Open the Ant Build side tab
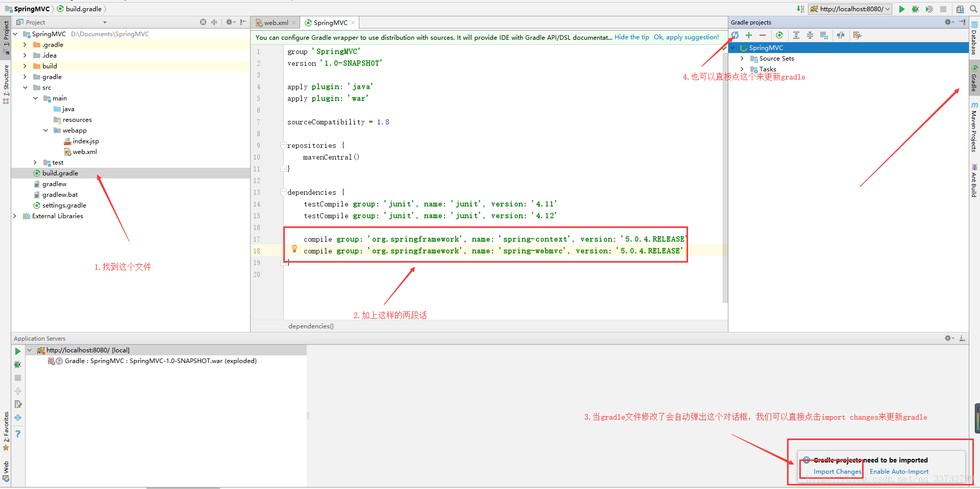980x489 pixels. 974,181
